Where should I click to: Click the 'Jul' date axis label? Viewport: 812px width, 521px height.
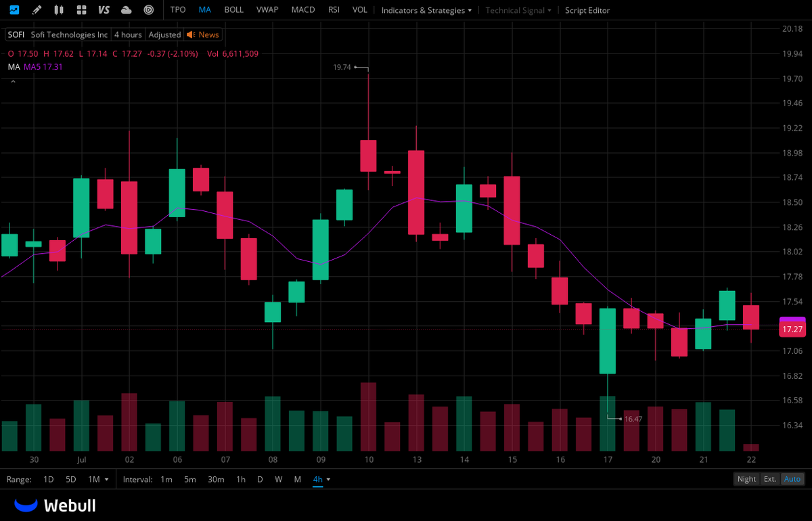click(81, 459)
